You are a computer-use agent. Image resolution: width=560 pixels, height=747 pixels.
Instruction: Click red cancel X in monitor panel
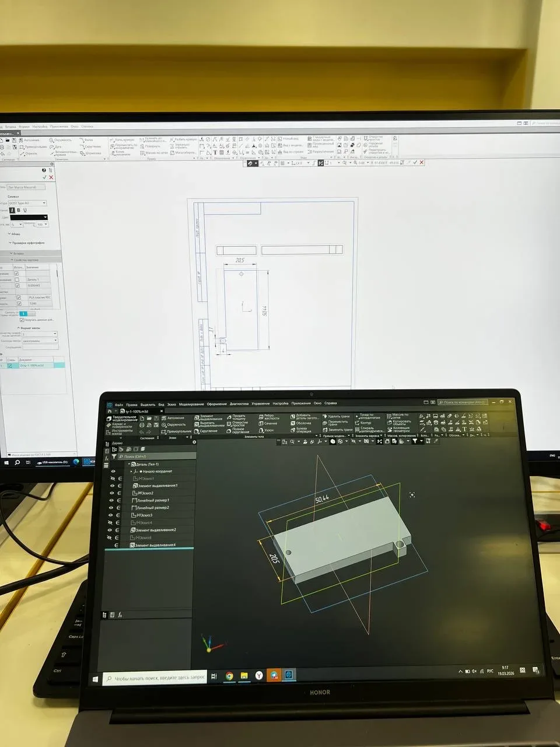[51, 177]
